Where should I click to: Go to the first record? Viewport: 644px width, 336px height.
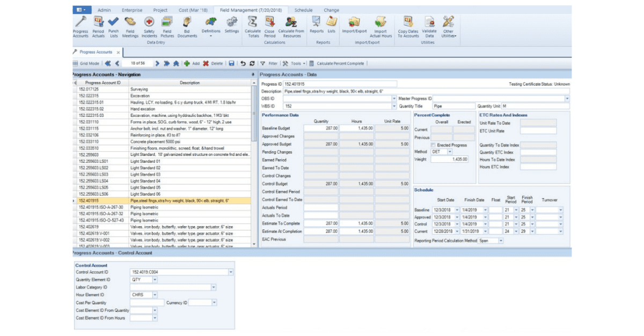click(x=108, y=63)
